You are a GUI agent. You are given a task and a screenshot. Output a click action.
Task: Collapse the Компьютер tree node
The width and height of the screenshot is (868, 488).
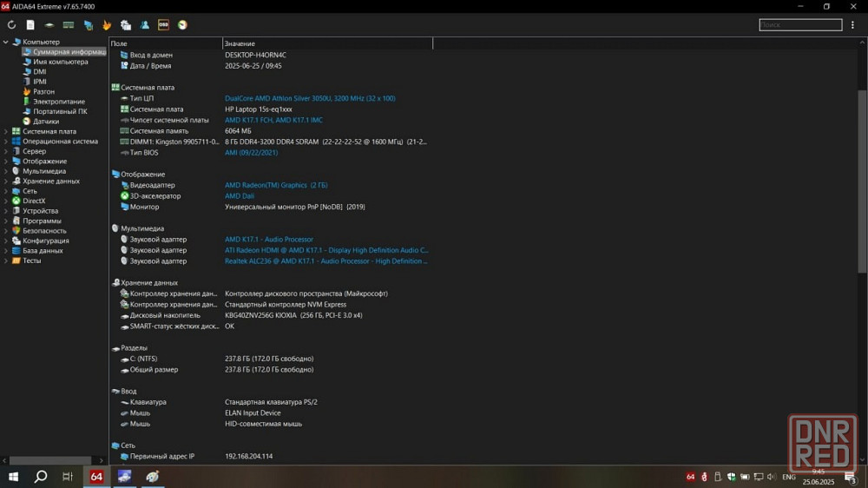pyautogui.click(x=6, y=42)
